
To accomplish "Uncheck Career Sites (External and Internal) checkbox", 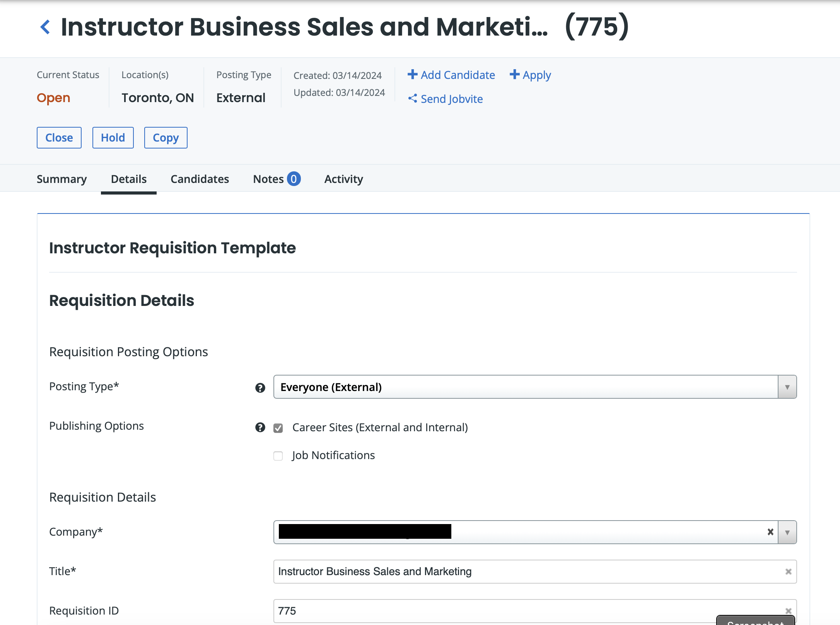I will click(278, 428).
